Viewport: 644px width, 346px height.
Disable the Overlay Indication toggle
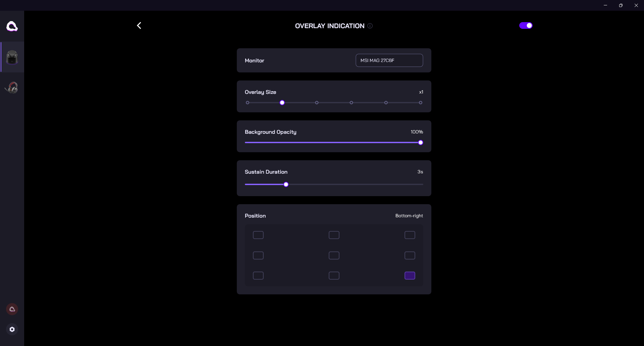click(526, 25)
